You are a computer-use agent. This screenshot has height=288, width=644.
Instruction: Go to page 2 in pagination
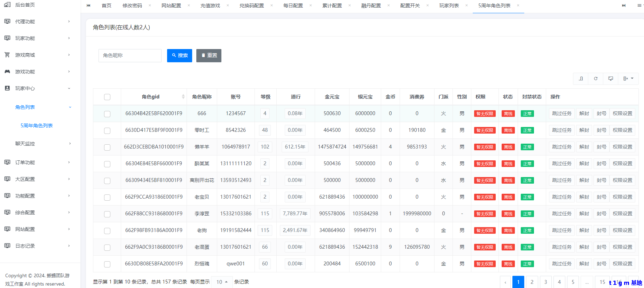[532, 282]
